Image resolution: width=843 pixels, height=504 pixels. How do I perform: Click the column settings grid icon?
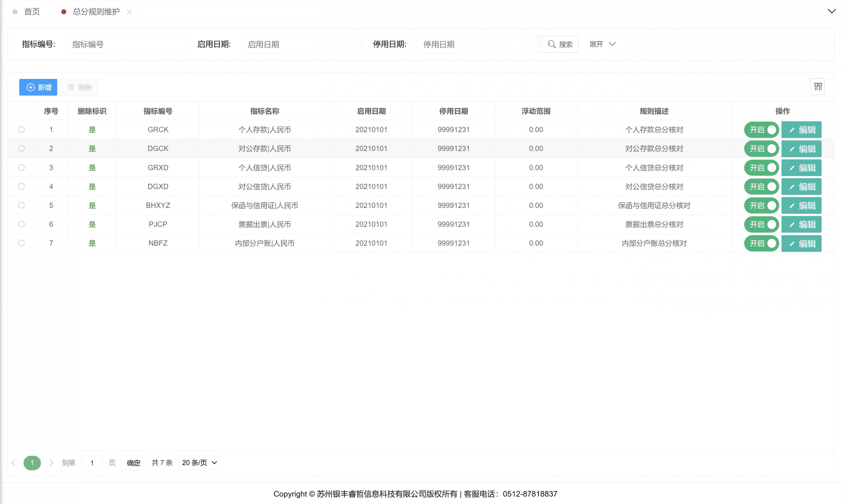818,87
